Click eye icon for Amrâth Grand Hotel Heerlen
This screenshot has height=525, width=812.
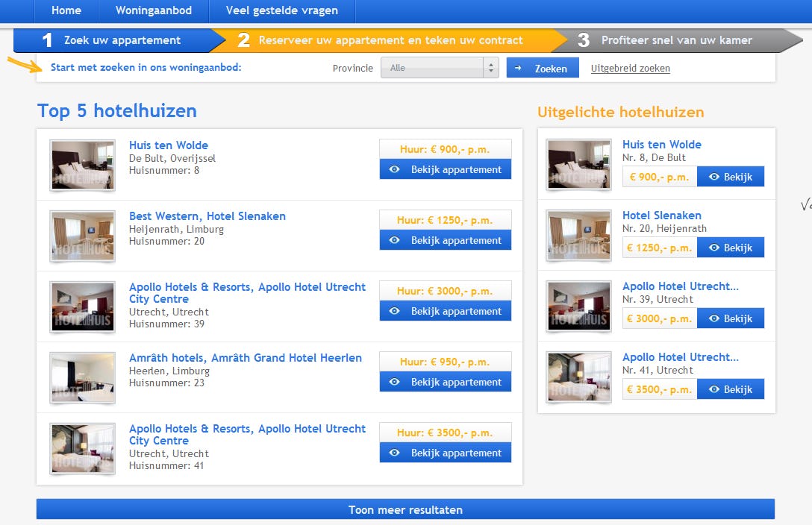click(395, 383)
